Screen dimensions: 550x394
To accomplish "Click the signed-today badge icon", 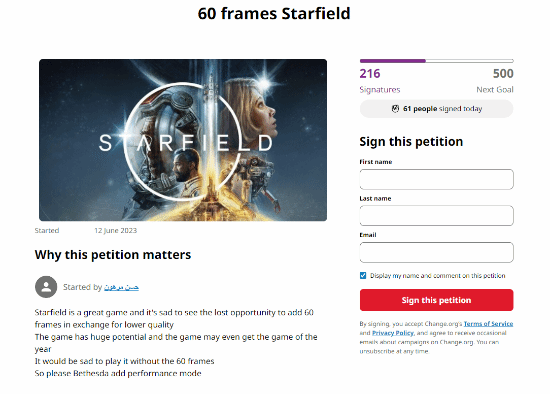I will tap(395, 109).
